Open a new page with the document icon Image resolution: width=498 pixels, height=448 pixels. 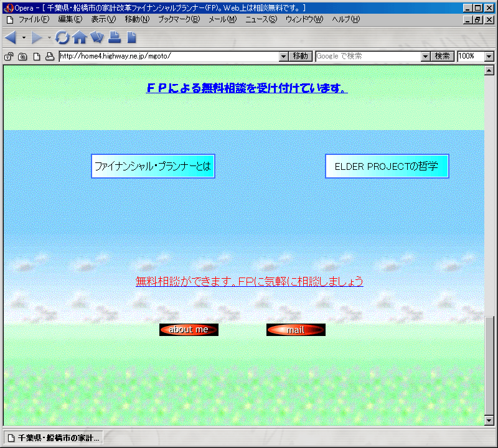coord(131,37)
